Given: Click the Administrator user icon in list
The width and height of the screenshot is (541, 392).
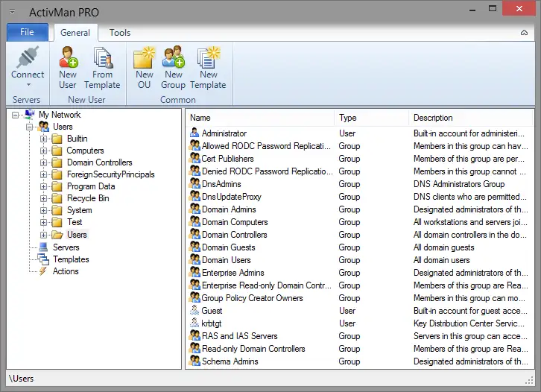Looking at the screenshot, I should pos(194,133).
